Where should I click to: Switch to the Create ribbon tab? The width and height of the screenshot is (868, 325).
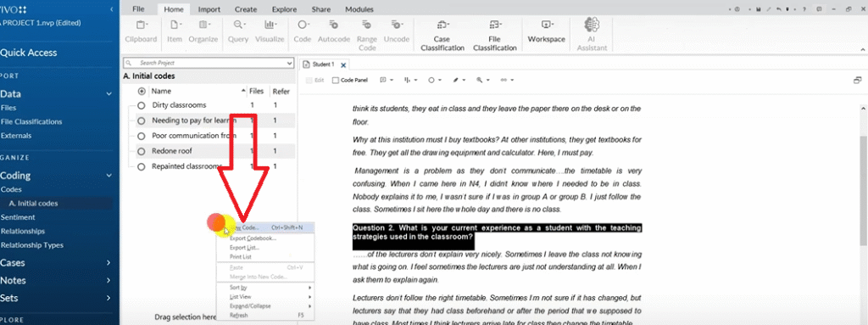tap(246, 9)
